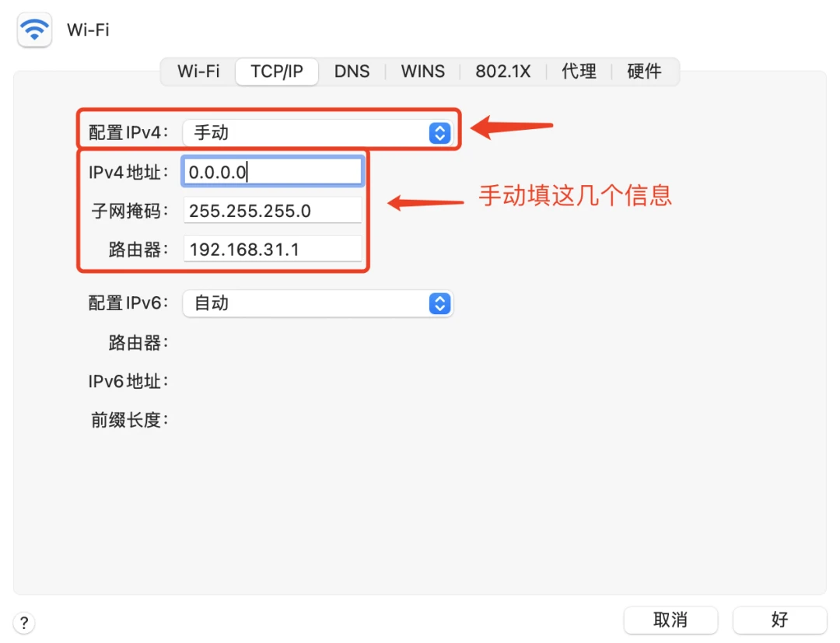Focus the 子网掩码 field with 255.255.255.0
Screen dimensions: 840x643
click(x=273, y=211)
